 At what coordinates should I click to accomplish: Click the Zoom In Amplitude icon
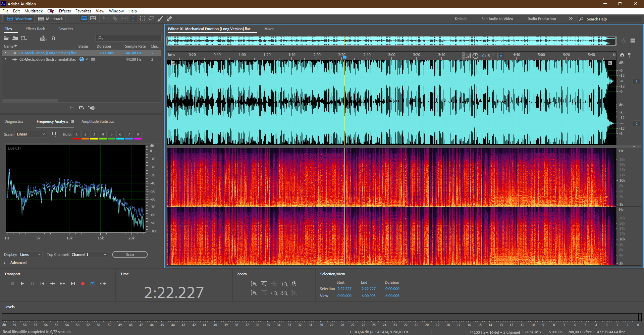pyautogui.click(x=254, y=284)
